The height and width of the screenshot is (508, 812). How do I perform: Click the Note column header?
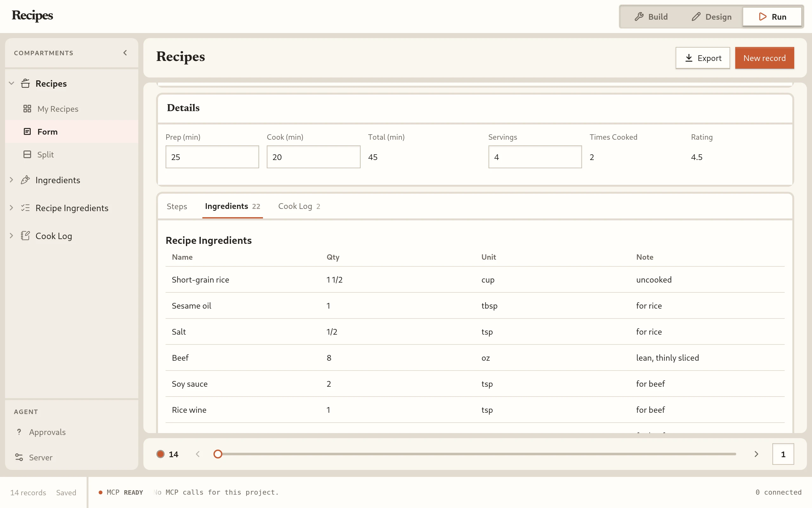tap(645, 257)
